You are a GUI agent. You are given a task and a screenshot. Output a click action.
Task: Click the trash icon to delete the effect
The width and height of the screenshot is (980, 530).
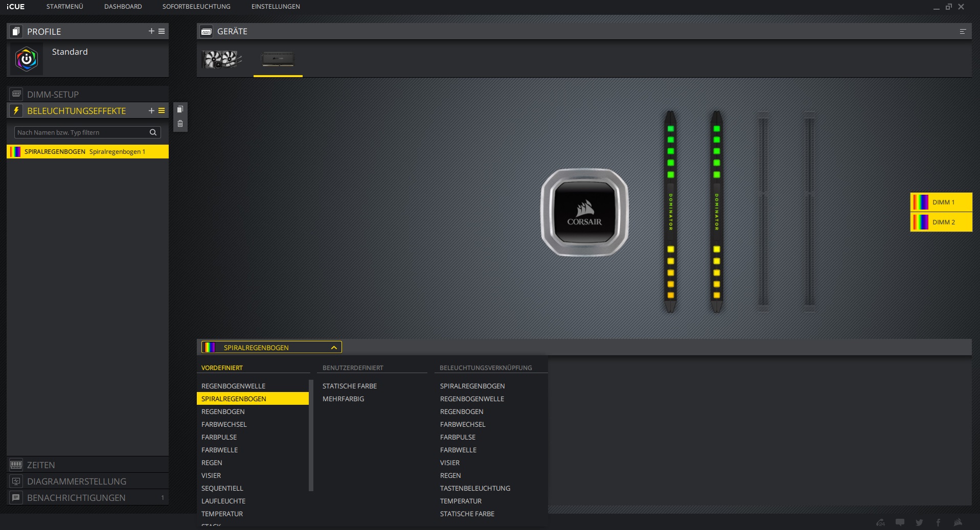click(180, 124)
